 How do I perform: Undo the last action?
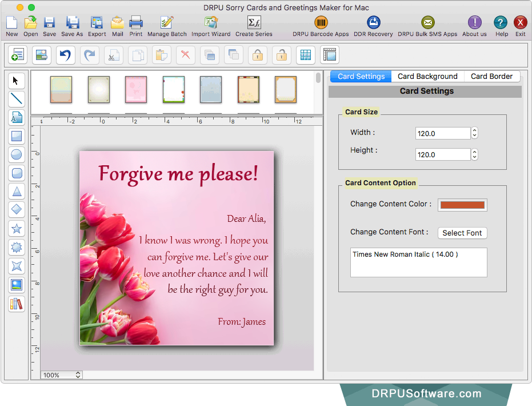pos(65,55)
